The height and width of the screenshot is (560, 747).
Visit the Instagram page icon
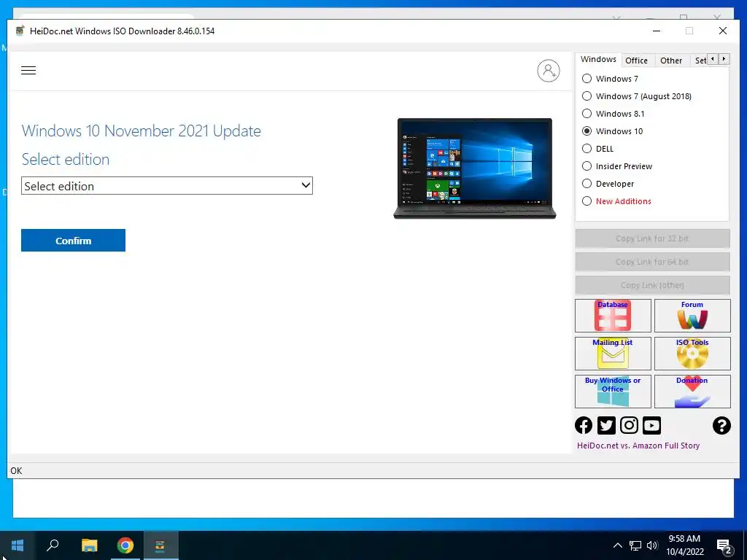click(x=629, y=425)
